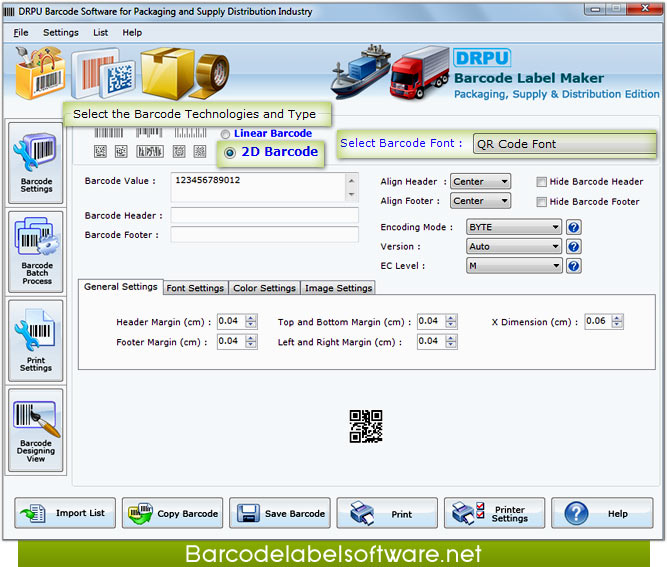Select the Linear Barcode radio button
The height and width of the screenshot is (567, 667).
coord(225,134)
